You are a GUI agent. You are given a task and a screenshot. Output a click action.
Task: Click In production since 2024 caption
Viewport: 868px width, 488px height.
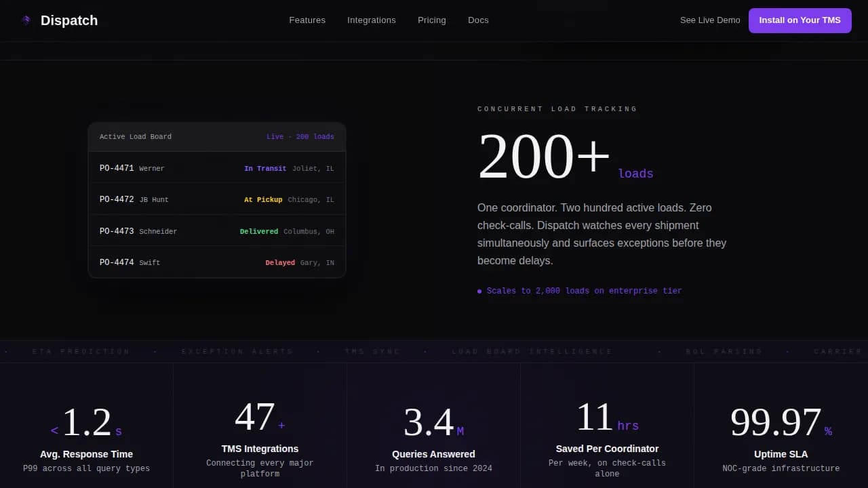coord(433,468)
